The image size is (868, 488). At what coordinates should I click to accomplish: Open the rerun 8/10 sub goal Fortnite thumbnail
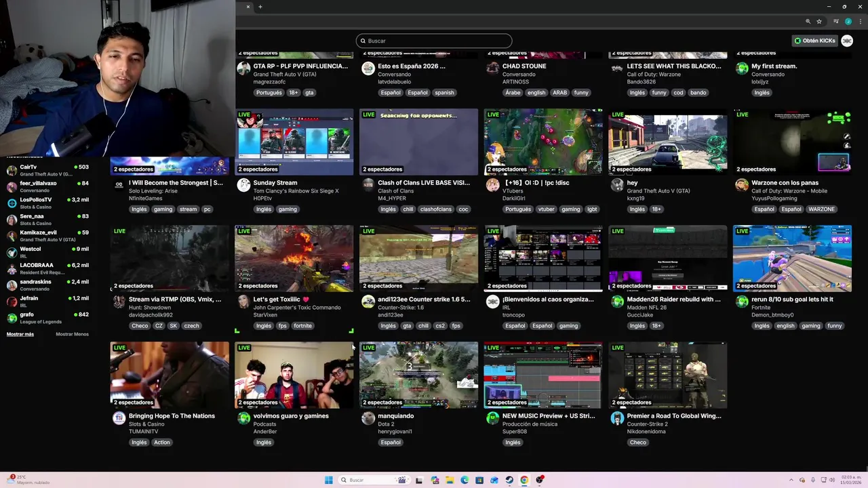(x=792, y=258)
